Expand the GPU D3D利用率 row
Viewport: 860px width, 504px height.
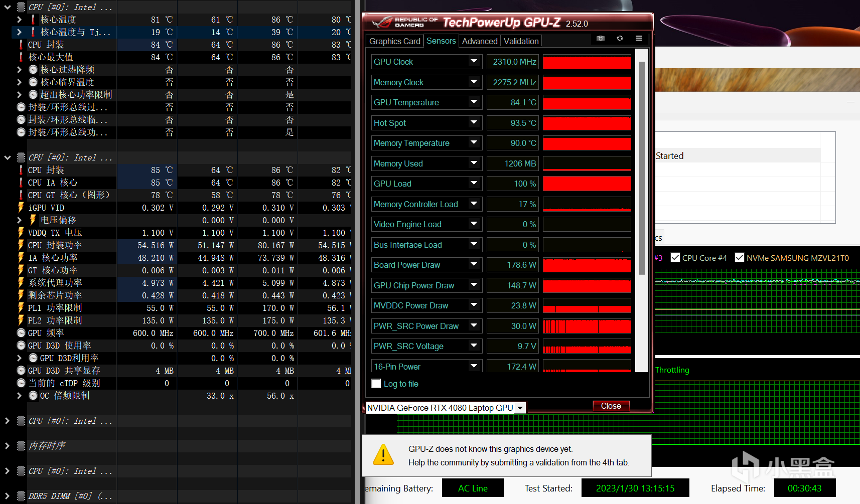coord(19,358)
